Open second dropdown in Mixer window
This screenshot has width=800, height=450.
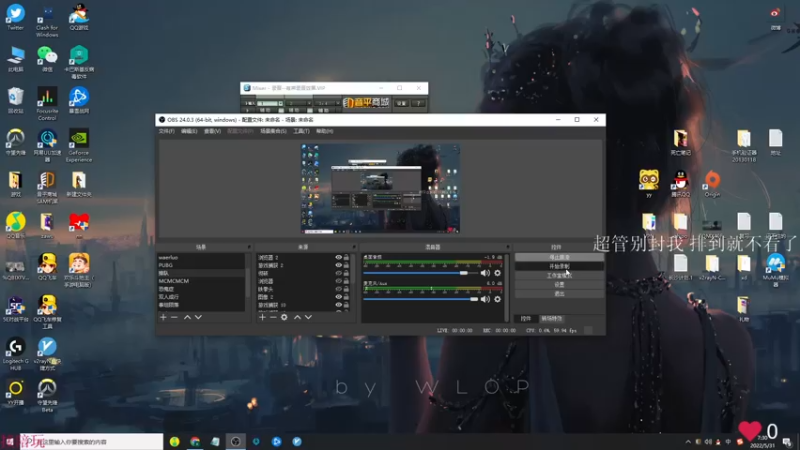tap(298, 104)
